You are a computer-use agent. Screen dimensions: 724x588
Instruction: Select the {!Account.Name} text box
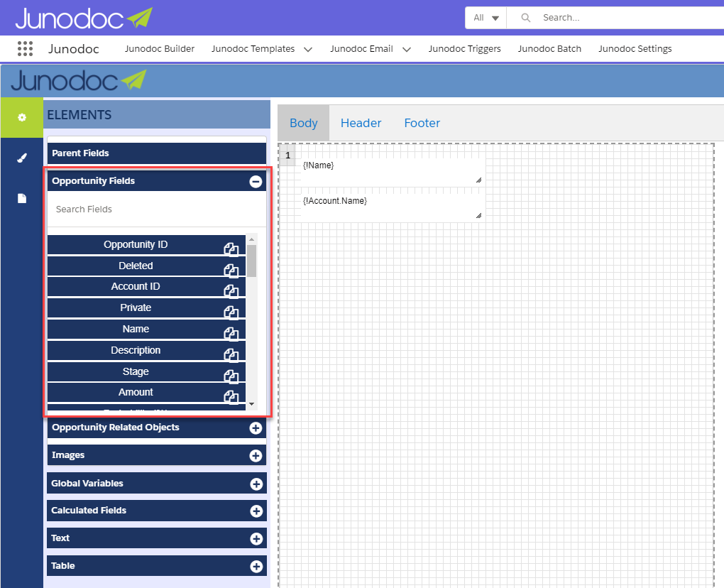point(393,207)
